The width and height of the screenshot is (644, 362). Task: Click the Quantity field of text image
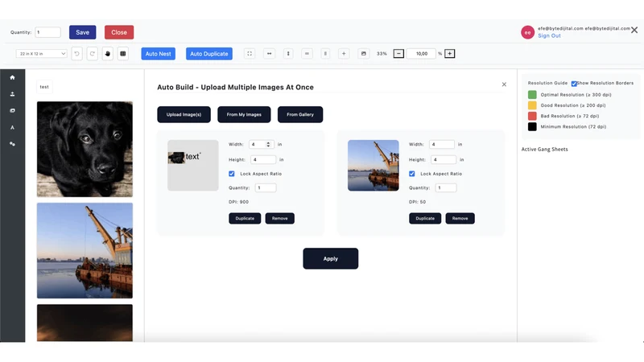266,187
